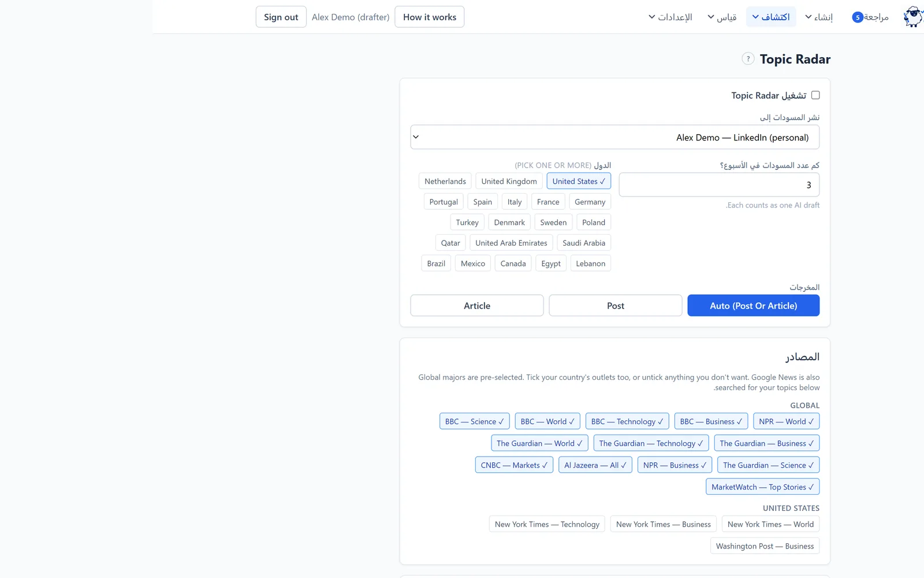Image resolution: width=924 pixels, height=578 pixels.
Task: Select the Mexico country chip
Action: click(x=473, y=264)
